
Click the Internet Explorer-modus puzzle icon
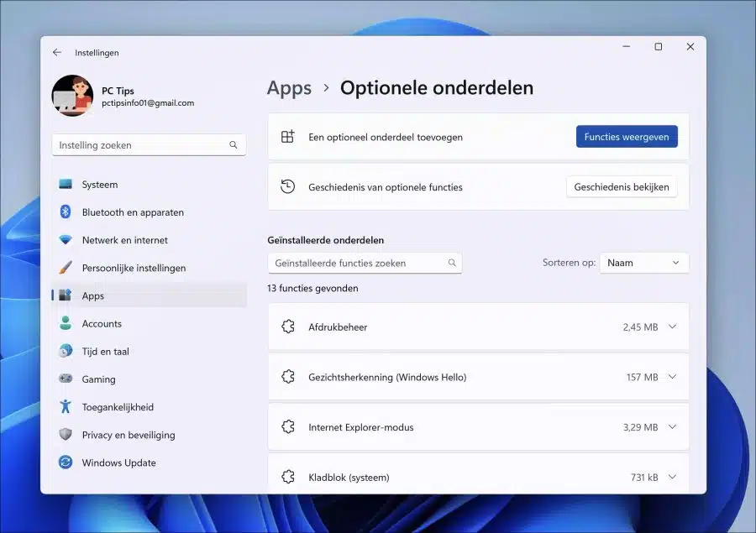[x=288, y=427]
